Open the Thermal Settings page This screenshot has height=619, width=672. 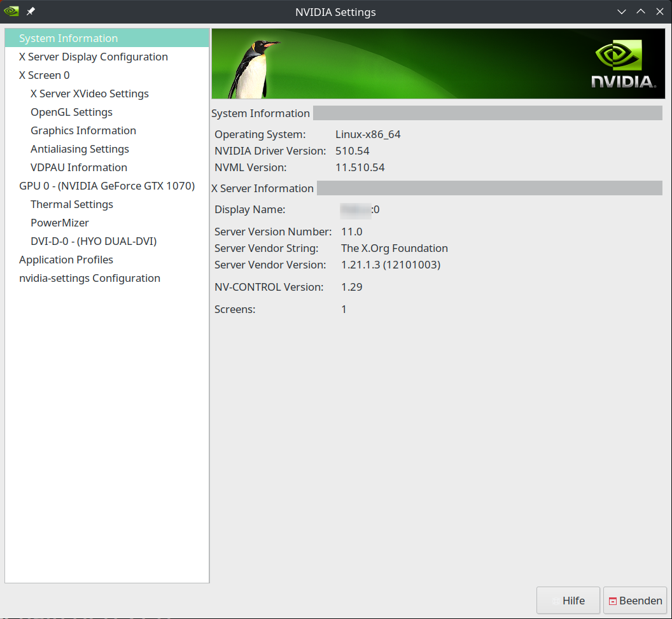click(x=71, y=204)
